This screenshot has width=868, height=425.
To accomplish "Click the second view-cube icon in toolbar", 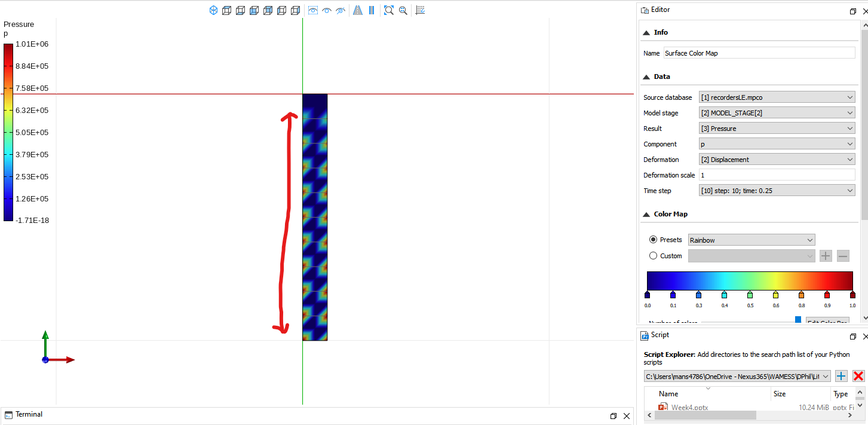I will coord(226,10).
